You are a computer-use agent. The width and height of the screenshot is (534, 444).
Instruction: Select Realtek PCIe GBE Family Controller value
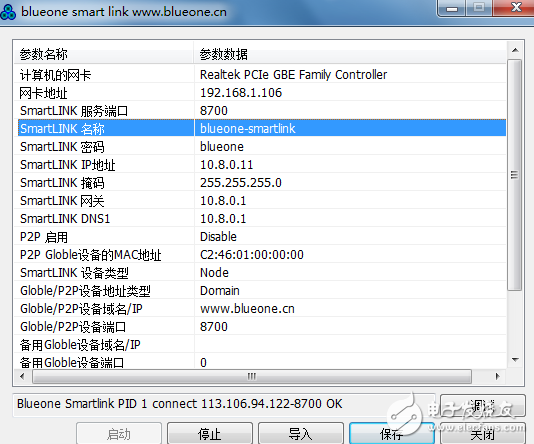click(x=293, y=75)
